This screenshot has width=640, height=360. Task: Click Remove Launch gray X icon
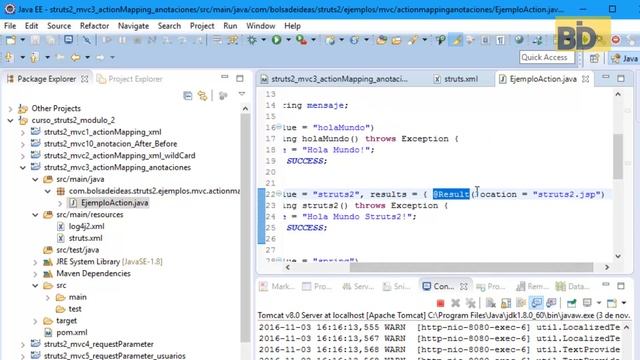tap(456, 303)
